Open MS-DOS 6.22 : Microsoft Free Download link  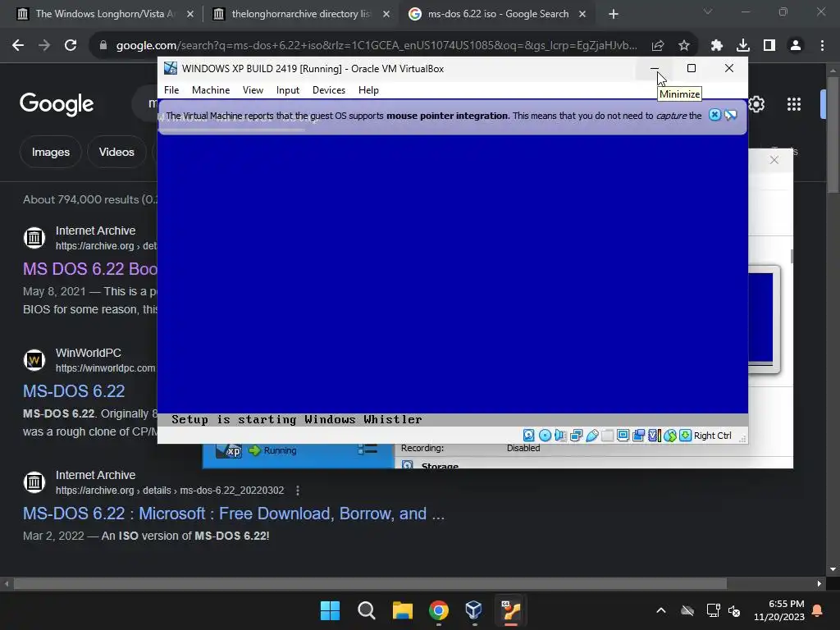tap(234, 514)
